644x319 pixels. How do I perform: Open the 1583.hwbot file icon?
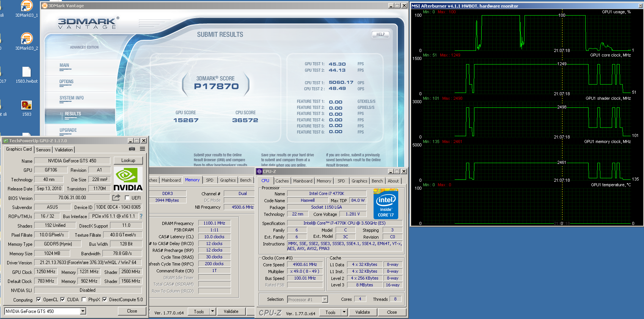click(27, 75)
